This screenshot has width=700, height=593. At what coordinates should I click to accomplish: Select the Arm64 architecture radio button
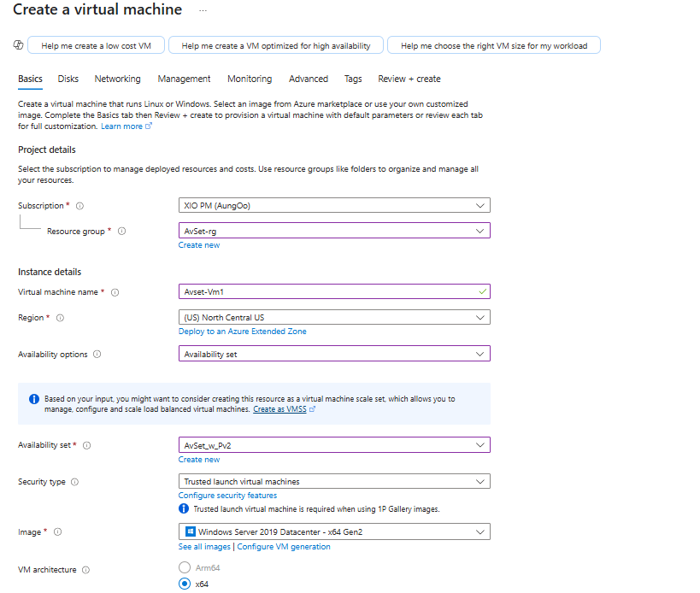(x=184, y=567)
